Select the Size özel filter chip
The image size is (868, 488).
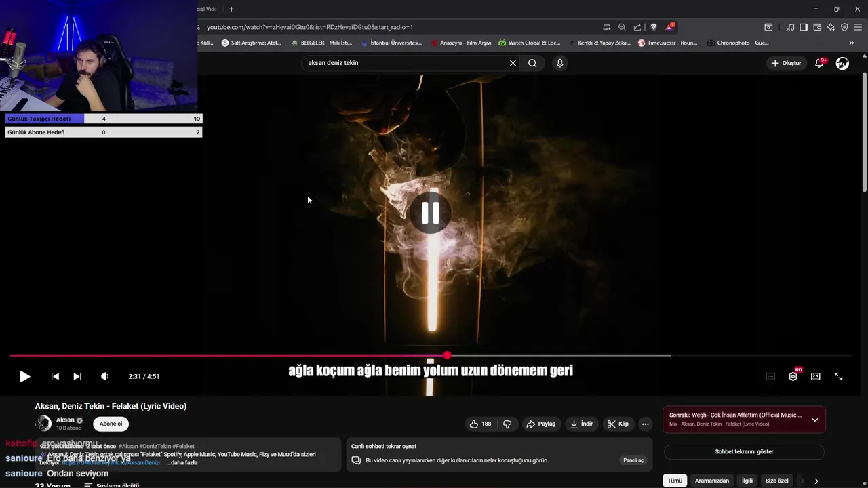point(777,481)
